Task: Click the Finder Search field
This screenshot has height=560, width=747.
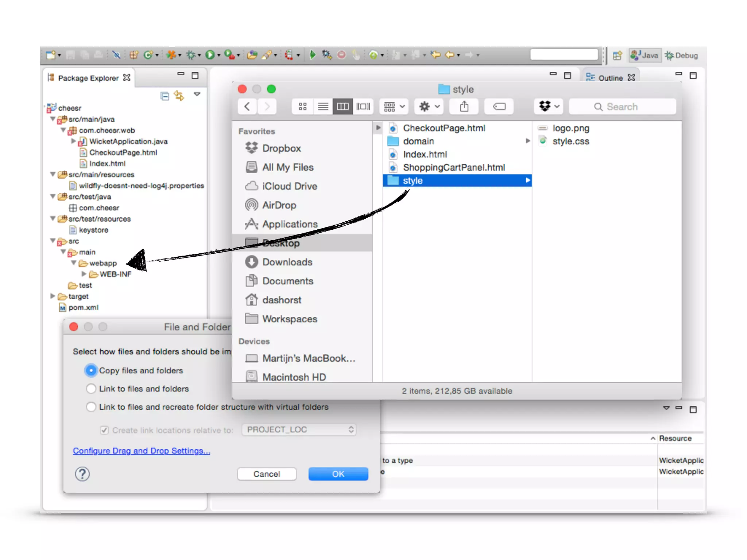Action: (622, 106)
